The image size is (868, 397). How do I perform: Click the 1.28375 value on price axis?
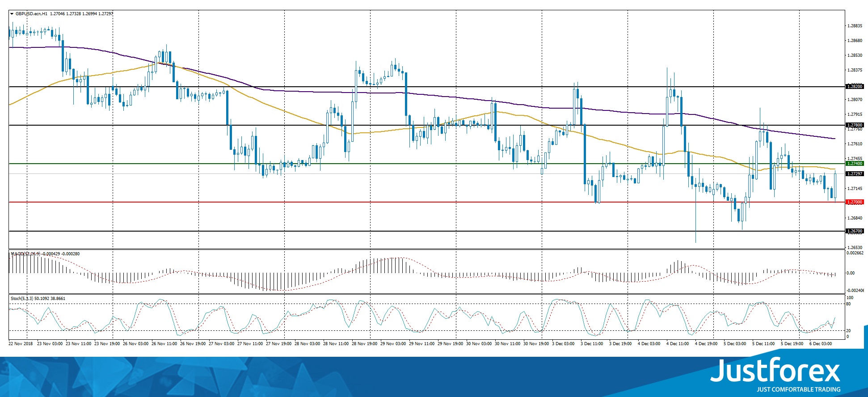click(x=855, y=70)
